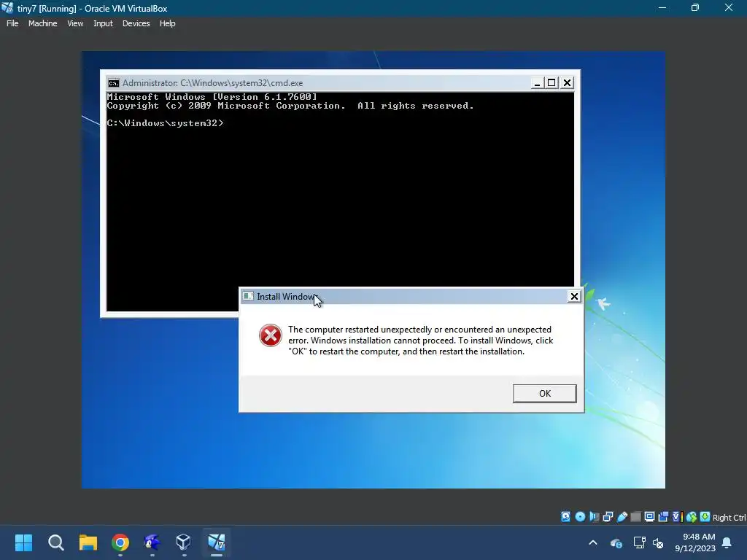Show hidden system tray icons

coord(593,542)
